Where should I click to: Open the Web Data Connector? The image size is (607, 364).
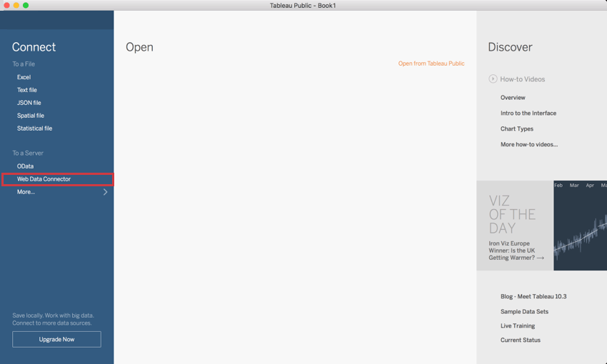click(x=58, y=179)
